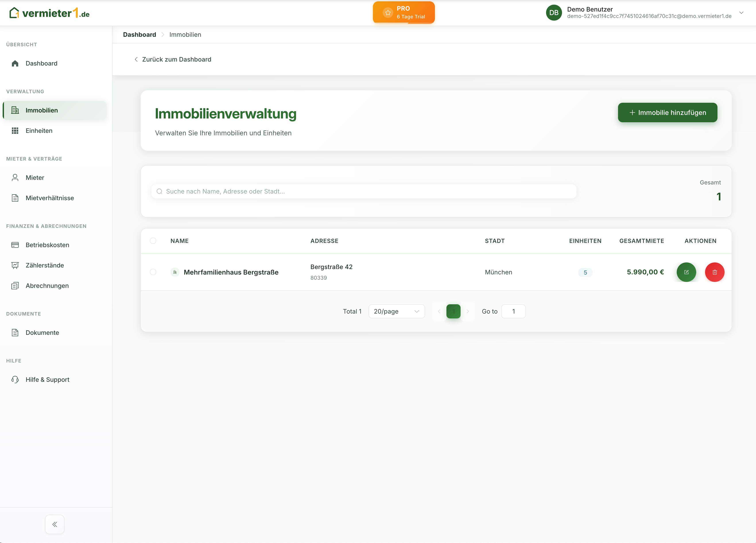Select the Mehrfamilienhaus Bergstraße row checkbox

coord(153,272)
